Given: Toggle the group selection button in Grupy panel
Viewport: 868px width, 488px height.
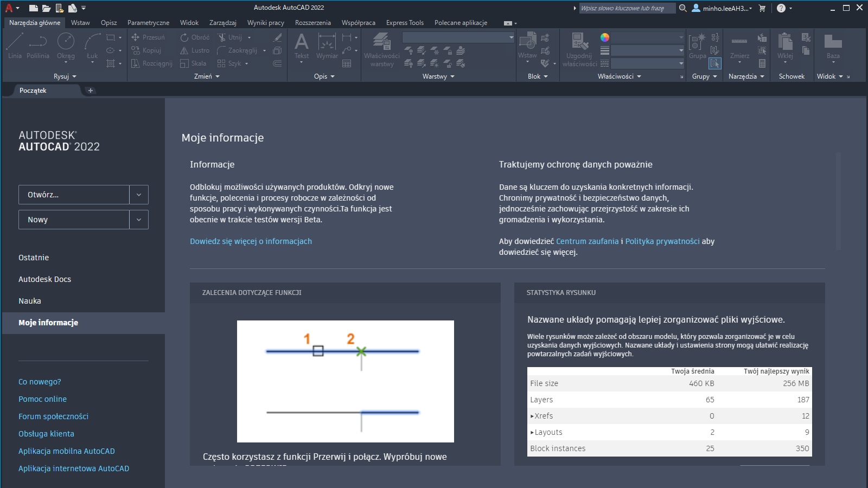Looking at the screenshot, I should pyautogui.click(x=715, y=63).
